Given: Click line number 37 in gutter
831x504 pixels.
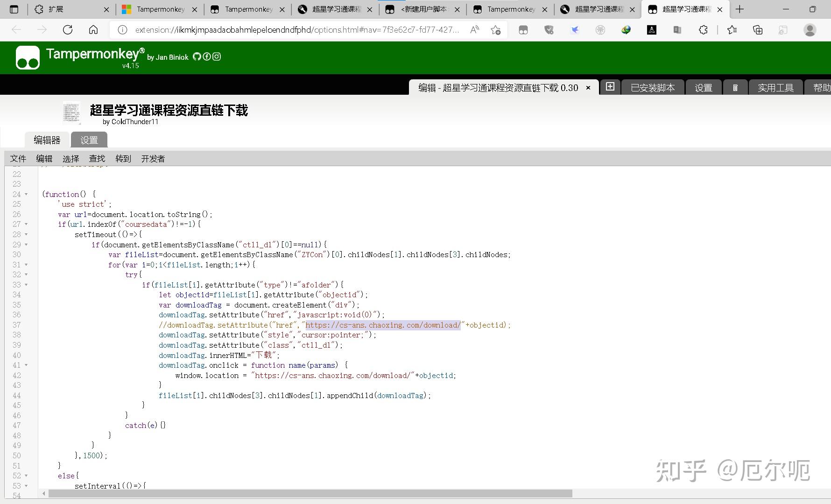Looking at the screenshot, I should coord(17,325).
